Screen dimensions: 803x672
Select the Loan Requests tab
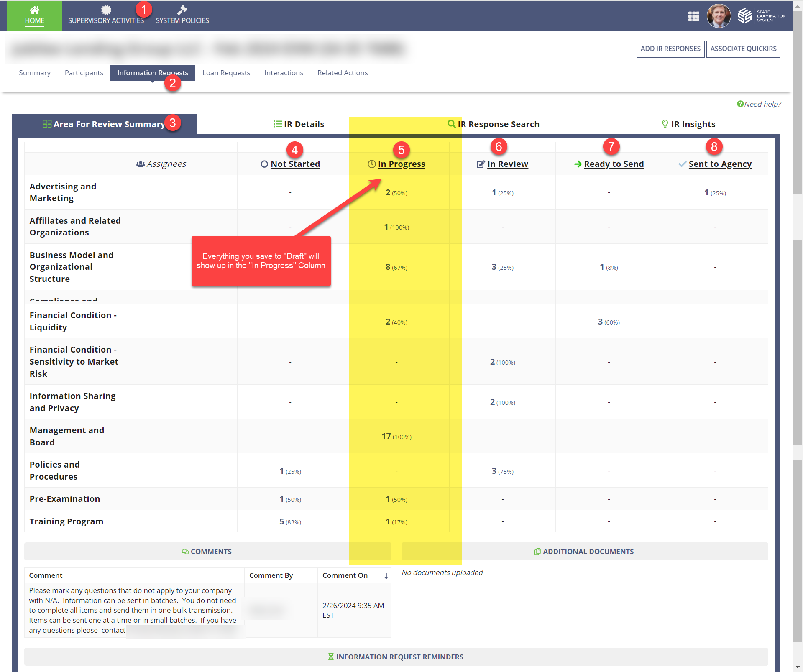[226, 73]
